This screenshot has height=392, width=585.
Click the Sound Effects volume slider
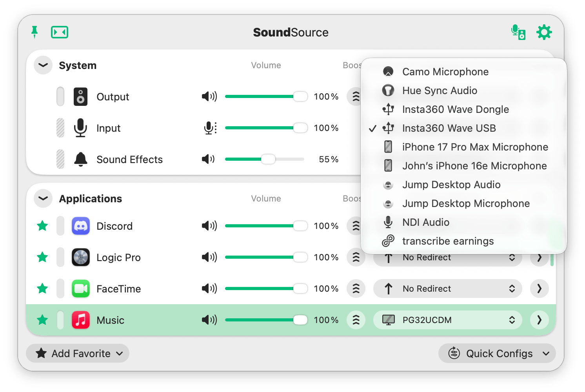click(x=265, y=159)
